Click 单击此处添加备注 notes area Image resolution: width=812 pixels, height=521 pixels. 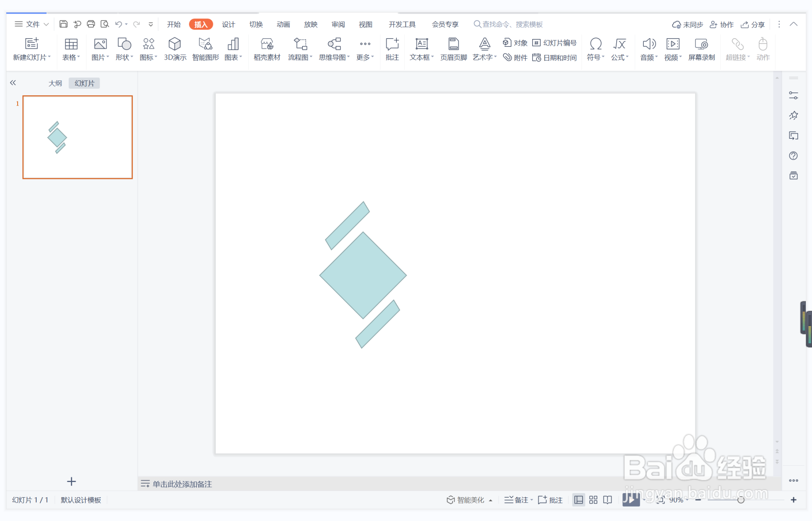182,484
